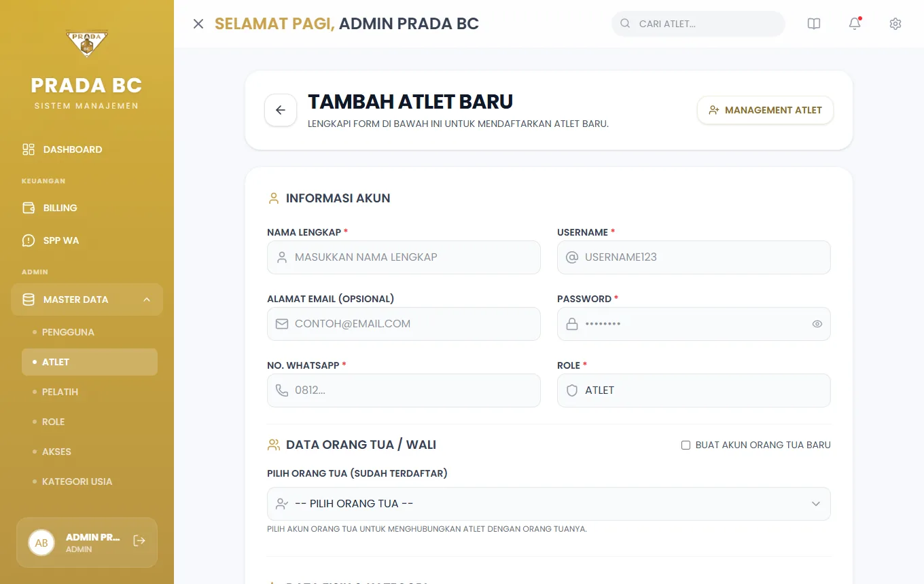The height and width of the screenshot is (584, 924).
Task: Click the Password input field
Action: pyautogui.click(x=694, y=324)
